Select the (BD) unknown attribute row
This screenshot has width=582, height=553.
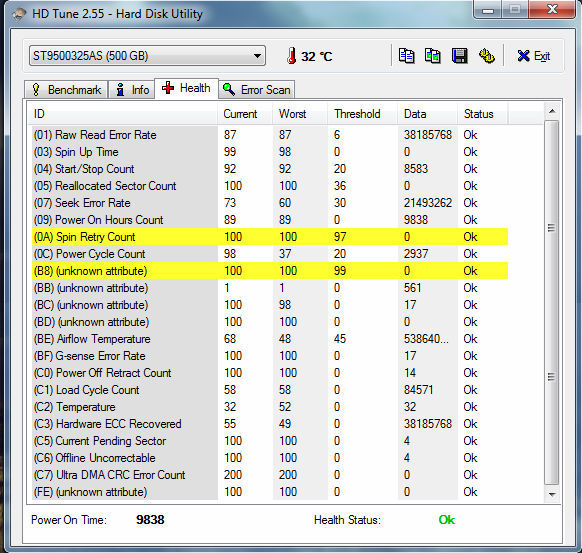pyautogui.click(x=270, y=322)
